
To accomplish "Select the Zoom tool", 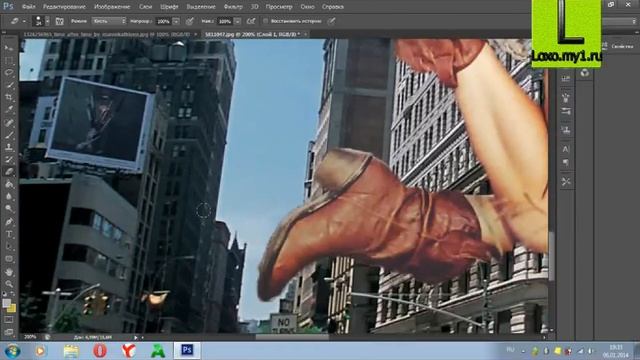I will coord(9,284).
